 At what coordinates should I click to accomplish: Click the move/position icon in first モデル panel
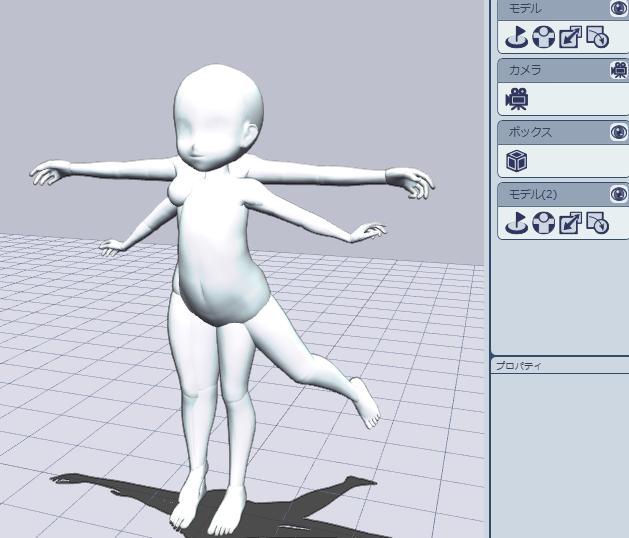click(516, 38)
